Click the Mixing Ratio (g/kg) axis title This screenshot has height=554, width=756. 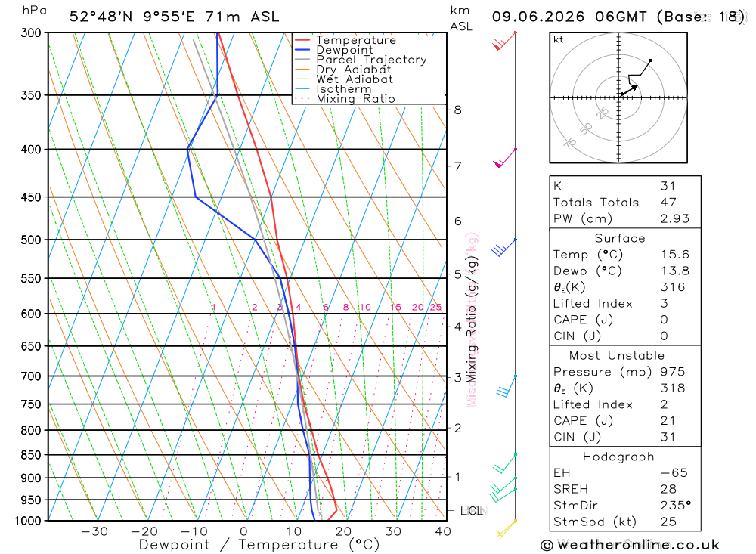471,319
